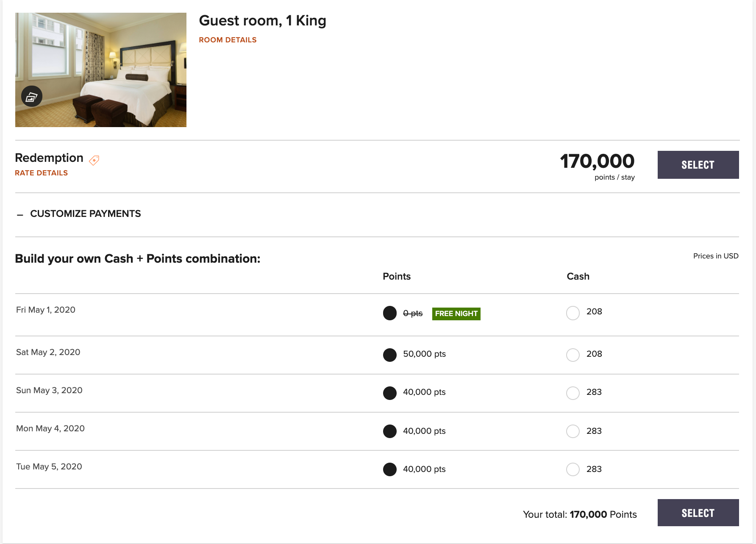
Task: Choose cash 208 for Sat May 2
Action: tap(573, 355)
